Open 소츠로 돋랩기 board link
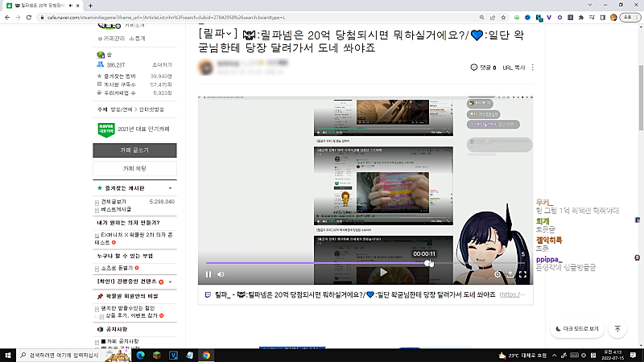Viewport: 644px width, 362px height. (117, 268)
